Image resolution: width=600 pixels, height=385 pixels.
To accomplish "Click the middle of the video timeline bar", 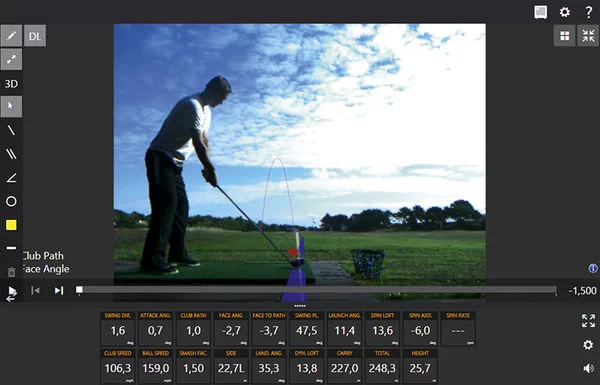I will pos(317,290).
